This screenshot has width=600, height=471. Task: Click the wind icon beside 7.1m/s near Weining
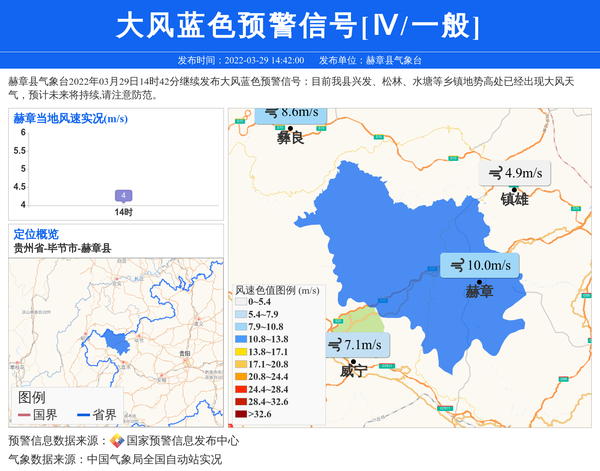click(x=334, y=346)
